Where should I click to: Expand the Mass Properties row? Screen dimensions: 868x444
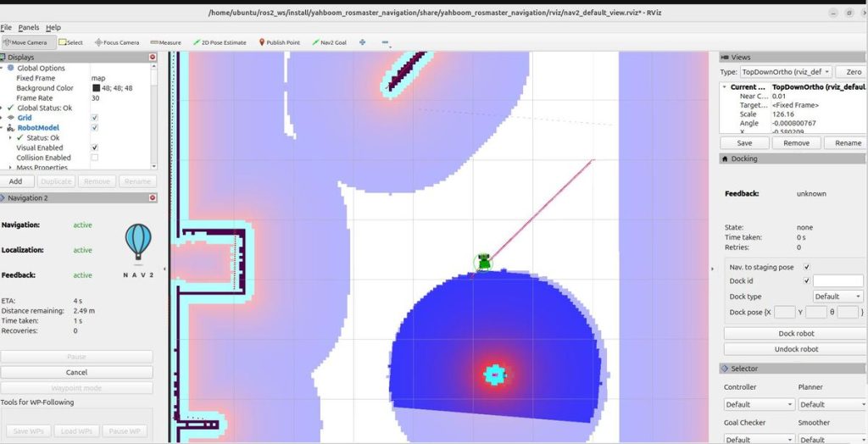(10, 167)
